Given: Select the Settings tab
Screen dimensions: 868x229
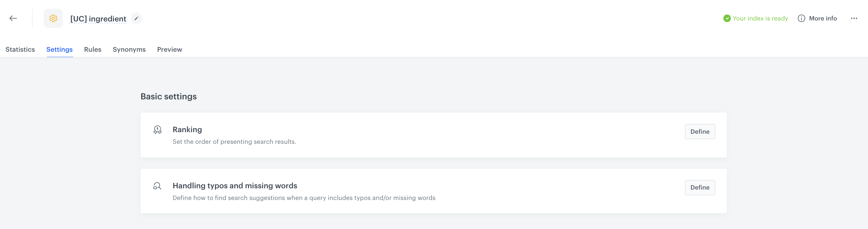Looking at the screenshot, I should click(x=59, y=50).
